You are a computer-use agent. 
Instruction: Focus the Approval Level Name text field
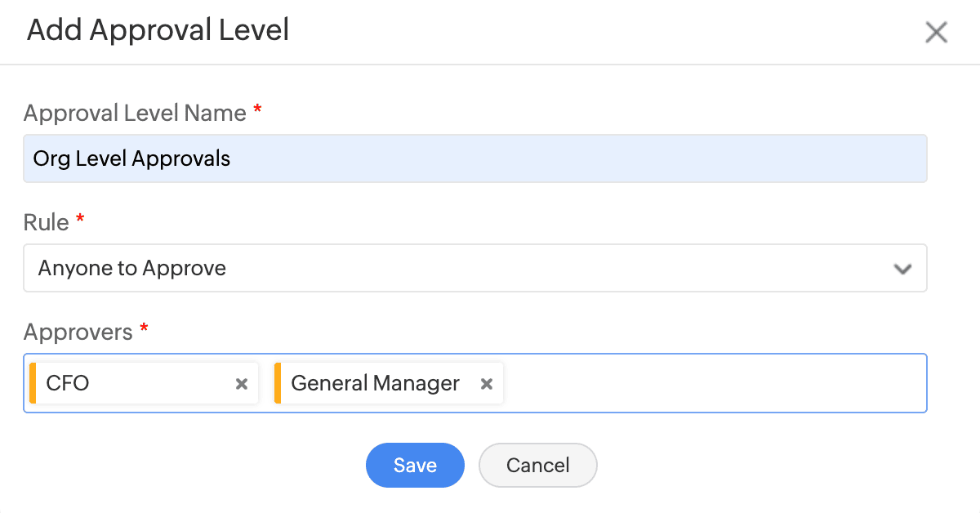pyautogui.click(x=474, y=158)
